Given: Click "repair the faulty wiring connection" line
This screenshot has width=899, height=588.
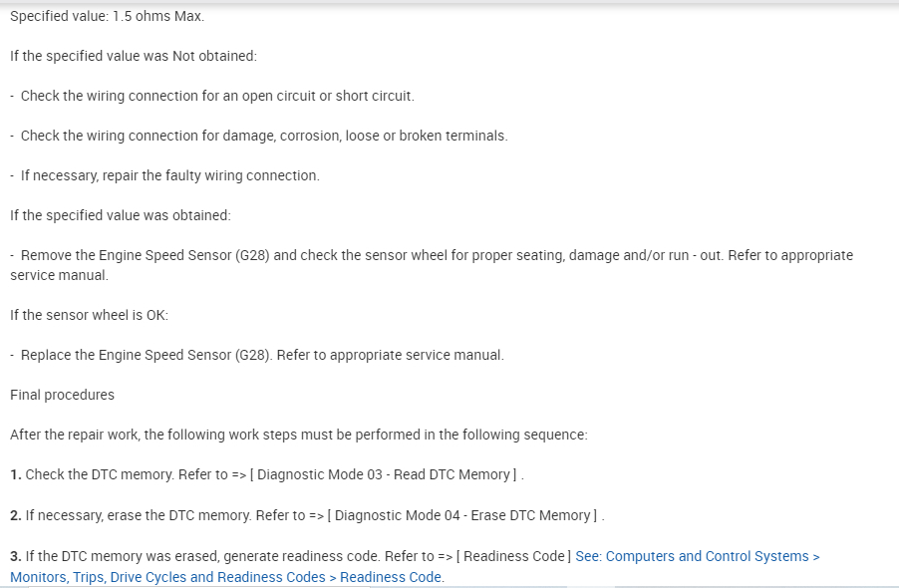Looking at the screenshot, I should [169, 175].
